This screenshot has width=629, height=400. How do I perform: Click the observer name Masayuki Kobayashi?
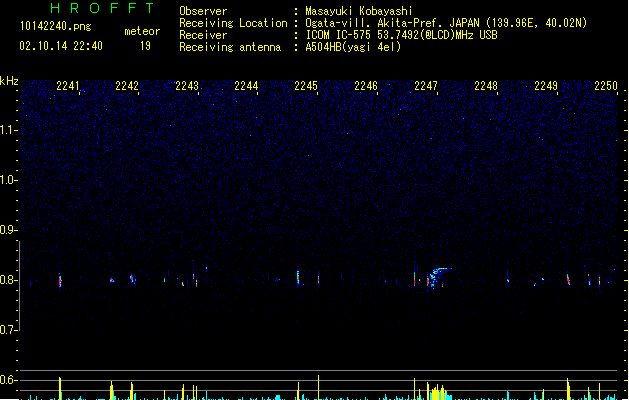pos(359,11)
